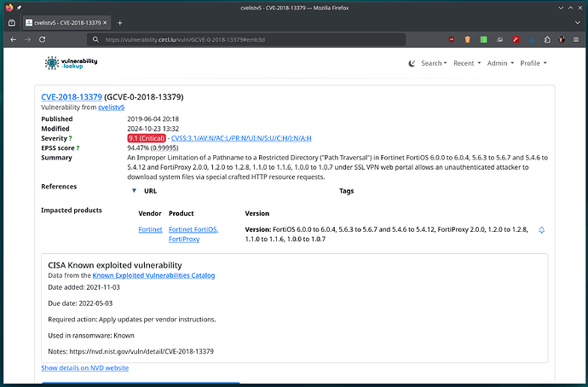Click the bell icon for Fortinet product
Image resolution: width=588 pixels, height=387 pixels.
[x=541, y=230]
